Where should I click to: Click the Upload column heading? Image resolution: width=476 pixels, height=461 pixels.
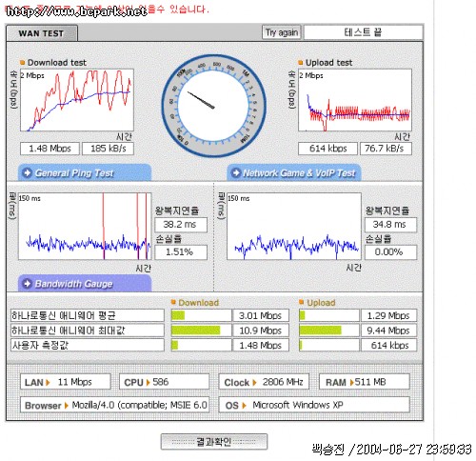click(321, 303)
